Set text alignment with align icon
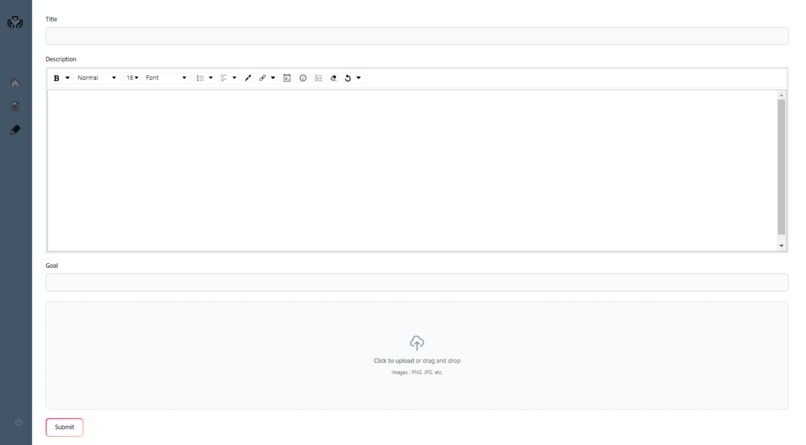Image resolution: width=806 pixels, height=445 pixels. point(224,78)
